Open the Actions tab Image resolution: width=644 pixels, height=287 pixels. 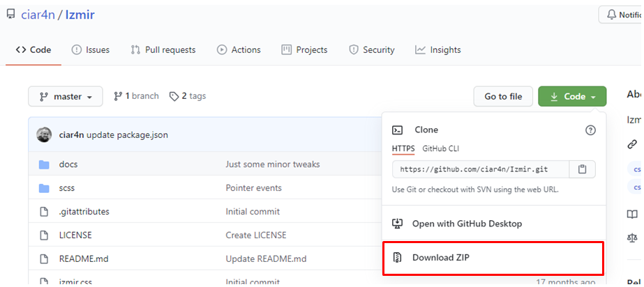[239, 50]
